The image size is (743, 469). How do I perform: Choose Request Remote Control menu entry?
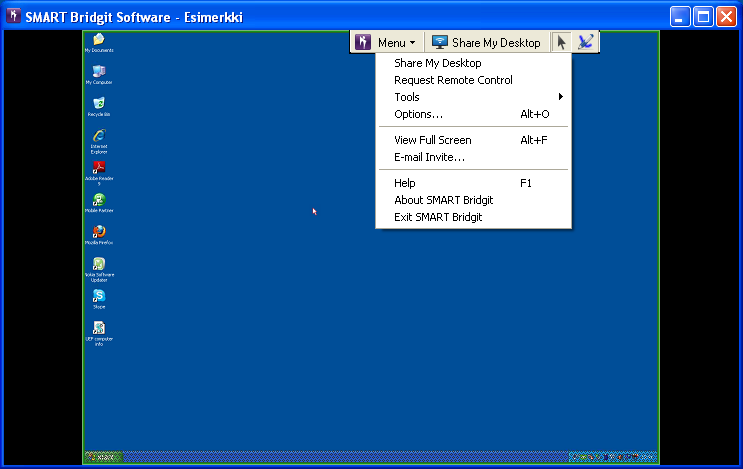[x=473, y=80]
